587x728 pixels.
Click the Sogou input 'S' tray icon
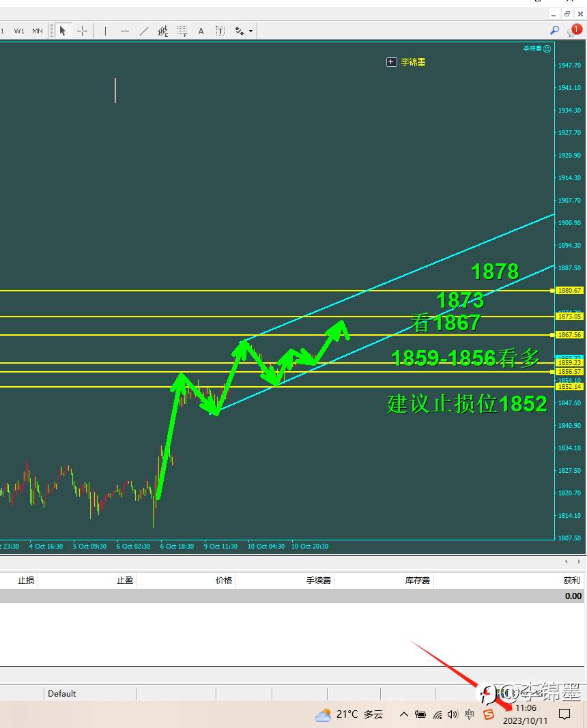tap(489, 714)
